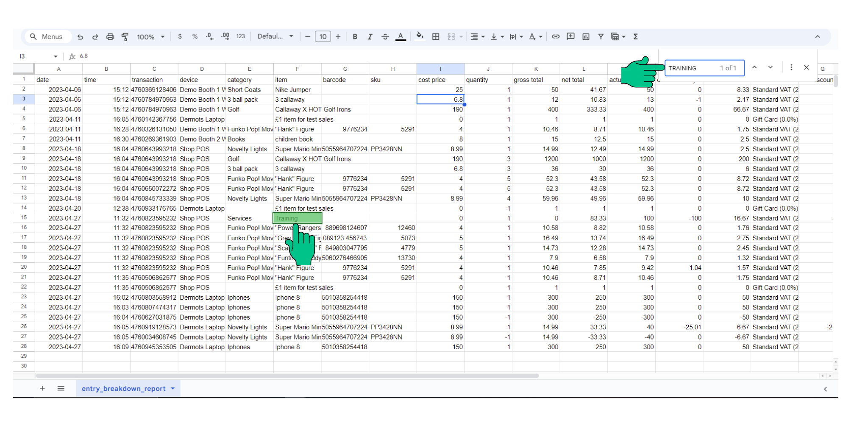Show all sheets list
The width and height of the screenshot is (868, 434).
point(61,389)
